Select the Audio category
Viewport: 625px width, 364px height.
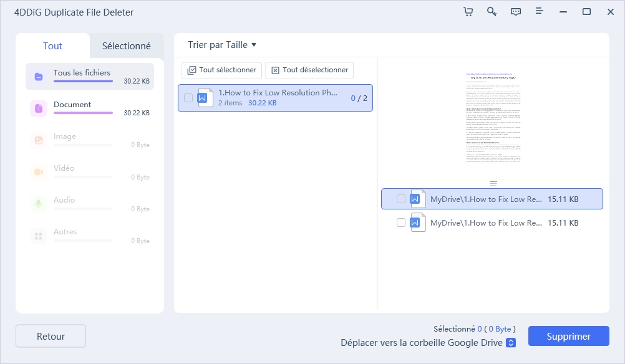tap(90, 204)
